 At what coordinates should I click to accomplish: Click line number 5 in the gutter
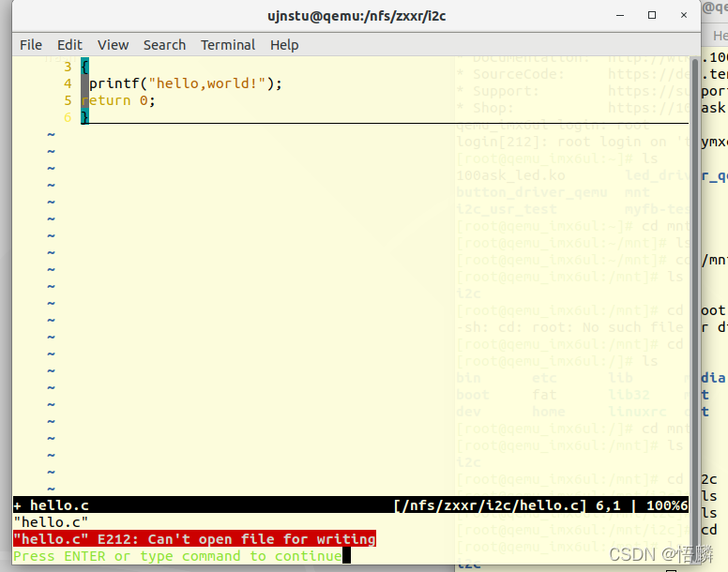[x=68, y=100]
